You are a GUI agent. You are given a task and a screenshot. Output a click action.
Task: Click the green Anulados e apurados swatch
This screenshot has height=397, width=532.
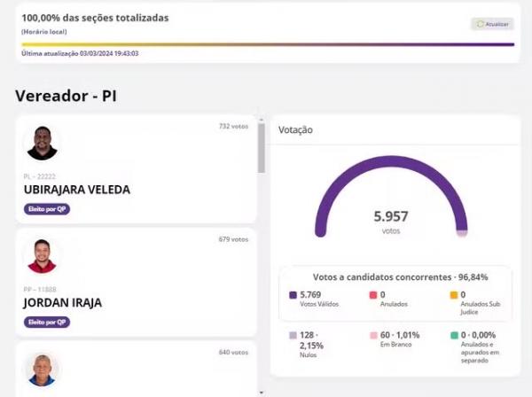pyautogui.click(x=454, y=335)
